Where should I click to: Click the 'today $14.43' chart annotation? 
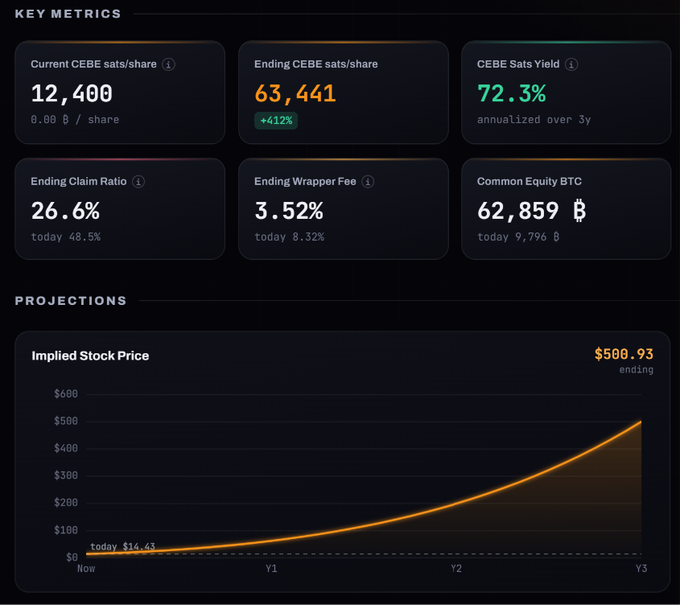[123, 546]
